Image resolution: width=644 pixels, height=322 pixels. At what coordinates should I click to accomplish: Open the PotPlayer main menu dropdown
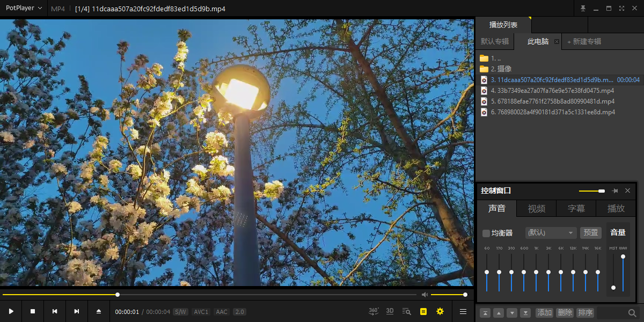(x=24, y=8)
